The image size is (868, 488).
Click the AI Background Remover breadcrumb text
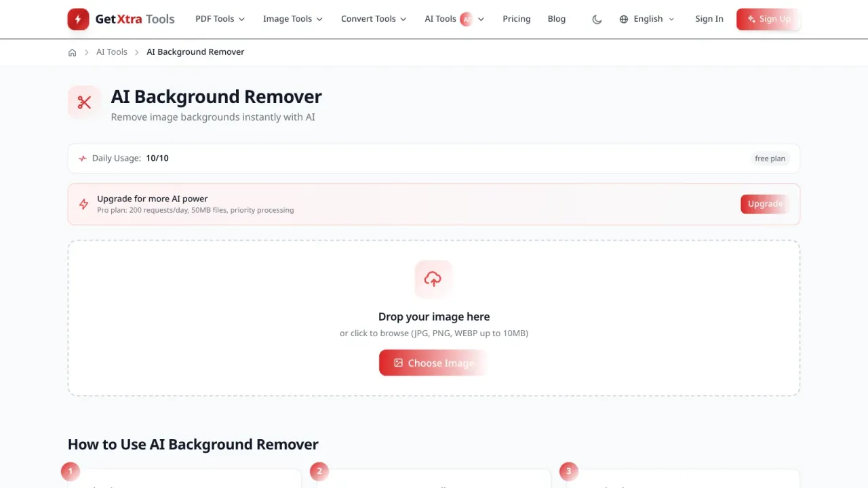195,52
